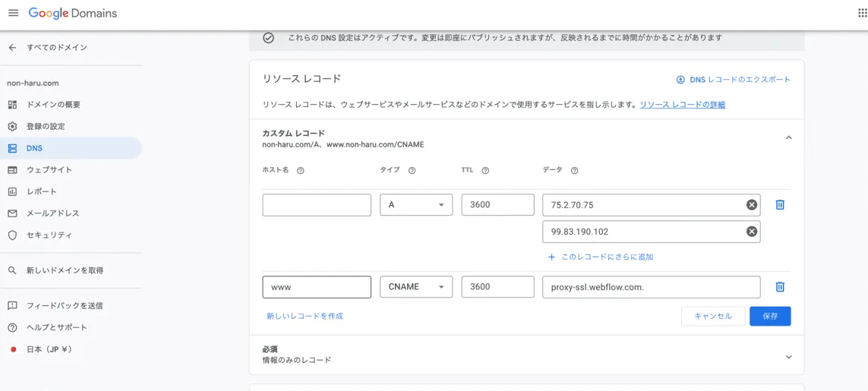This screenshot has width=868, height=391.
Task: Select the DNS sidebar item
Action: pyautogui.click(x=71, y=148)
